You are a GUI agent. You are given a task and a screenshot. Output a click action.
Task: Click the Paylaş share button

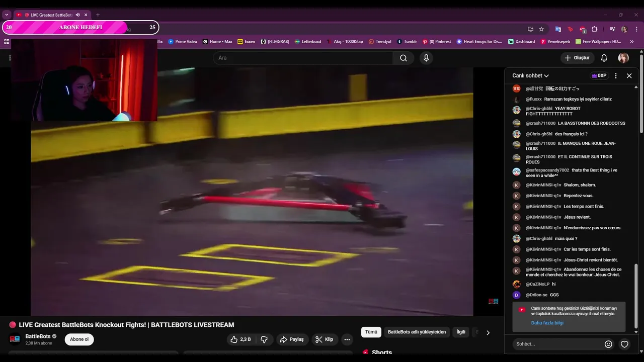(x=292, y=339)
